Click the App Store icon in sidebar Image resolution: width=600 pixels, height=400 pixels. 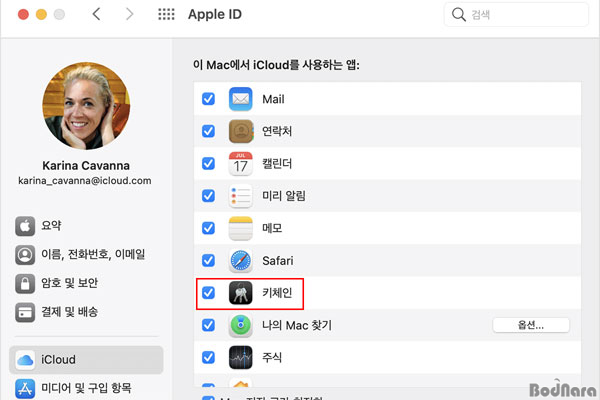[x=25, y=389]
